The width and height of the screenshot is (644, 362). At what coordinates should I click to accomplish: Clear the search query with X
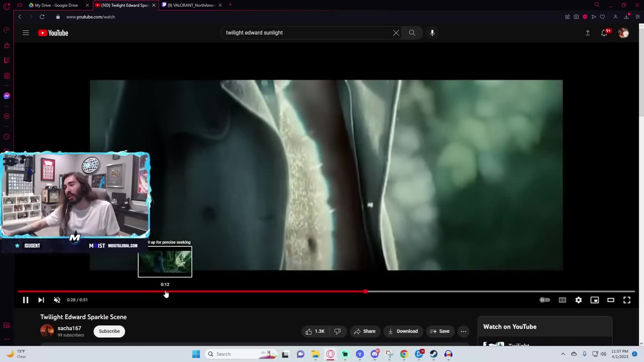396,33
